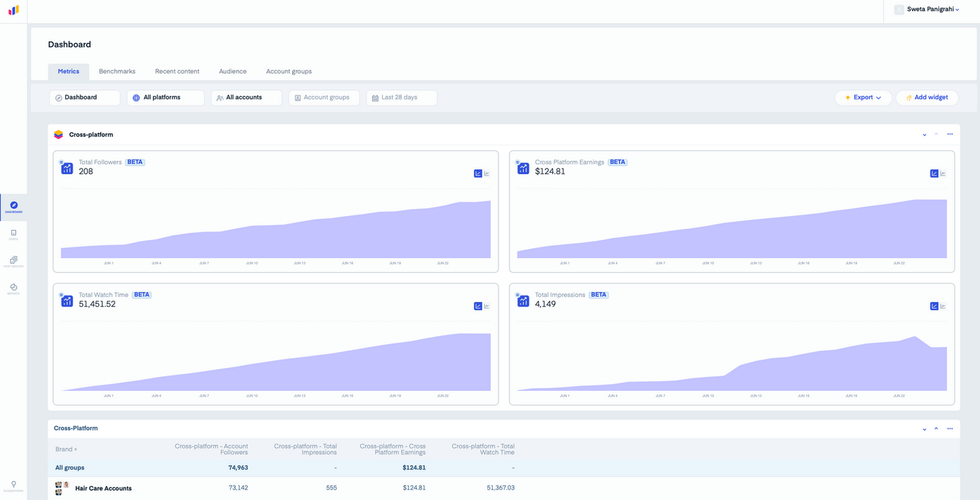Click the $124.81 value in earnings widget
The image size is (980, 500).
coord(550,171)
